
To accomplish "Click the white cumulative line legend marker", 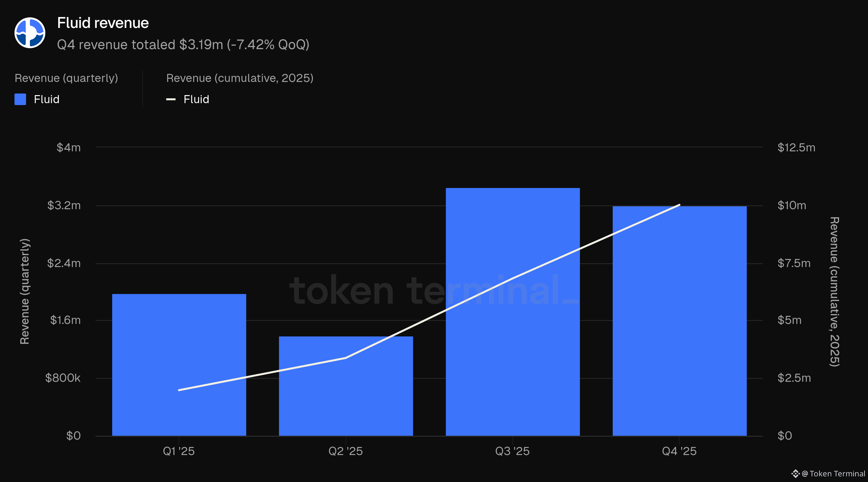I will 171,99.
